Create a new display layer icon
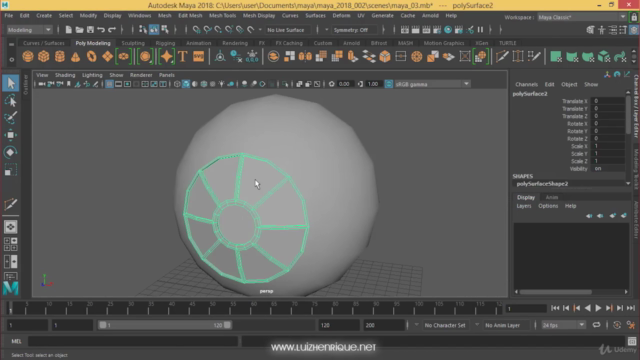 tap(613, 216)
